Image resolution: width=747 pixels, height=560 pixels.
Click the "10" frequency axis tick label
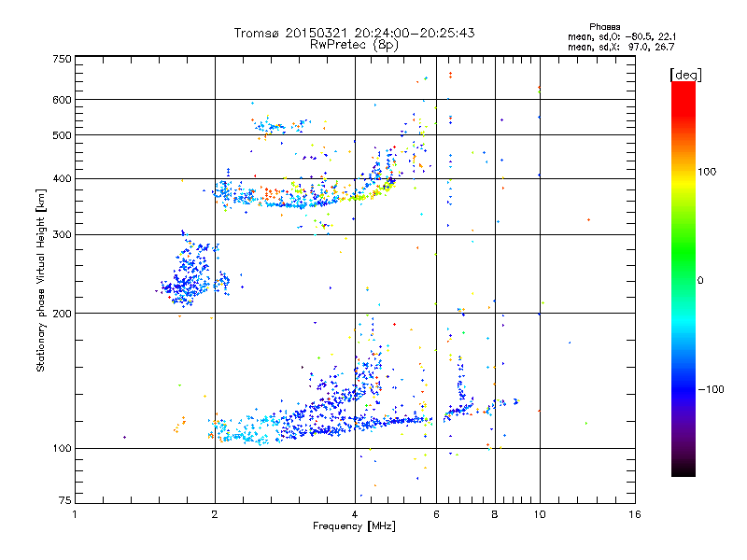click(540, 514)
